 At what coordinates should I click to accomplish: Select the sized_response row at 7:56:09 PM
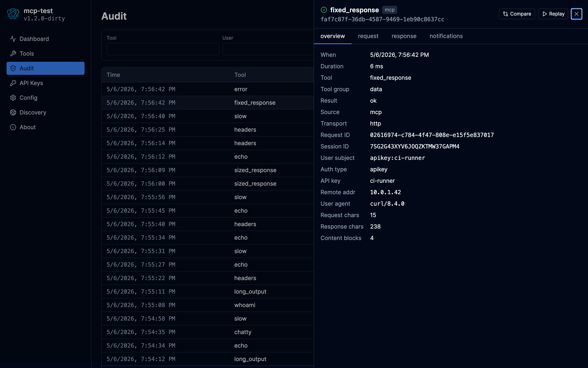click(207, 170)
